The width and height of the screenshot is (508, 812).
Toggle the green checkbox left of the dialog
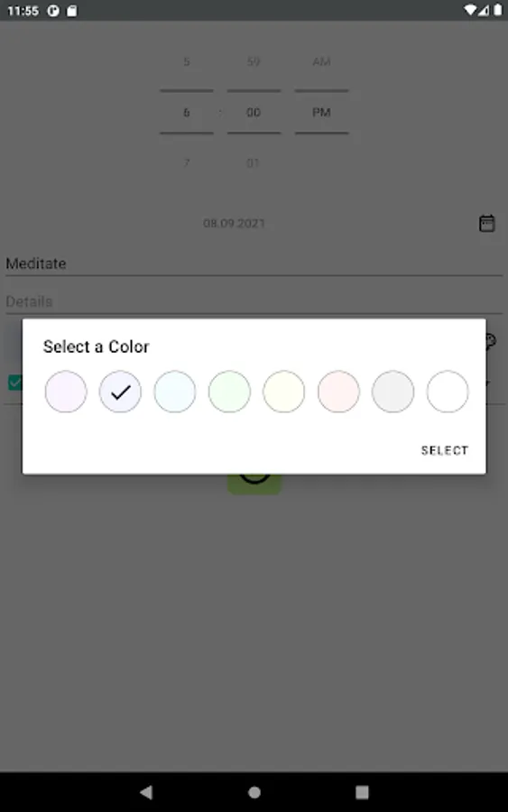click(x=15, y=383)
